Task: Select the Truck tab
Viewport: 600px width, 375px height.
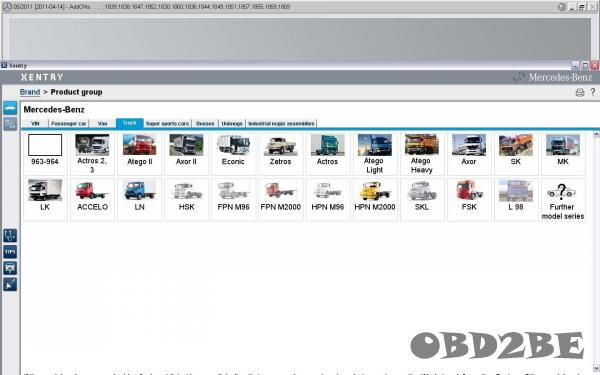Action: coord(130,123)
